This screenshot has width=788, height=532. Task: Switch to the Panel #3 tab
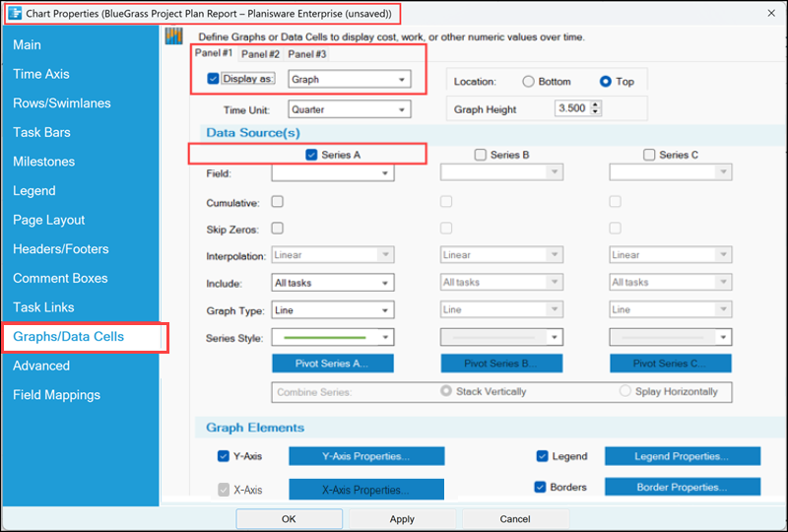coord(307,54)
